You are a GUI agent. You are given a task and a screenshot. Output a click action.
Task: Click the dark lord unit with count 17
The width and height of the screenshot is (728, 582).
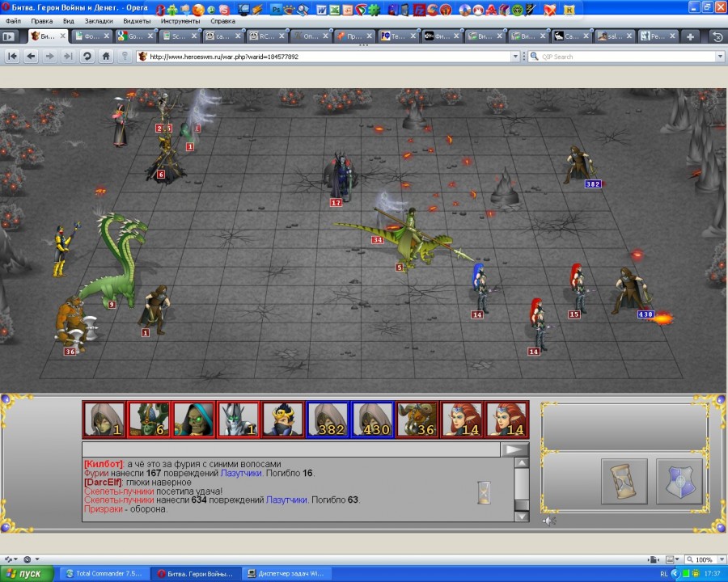[341, 176]
